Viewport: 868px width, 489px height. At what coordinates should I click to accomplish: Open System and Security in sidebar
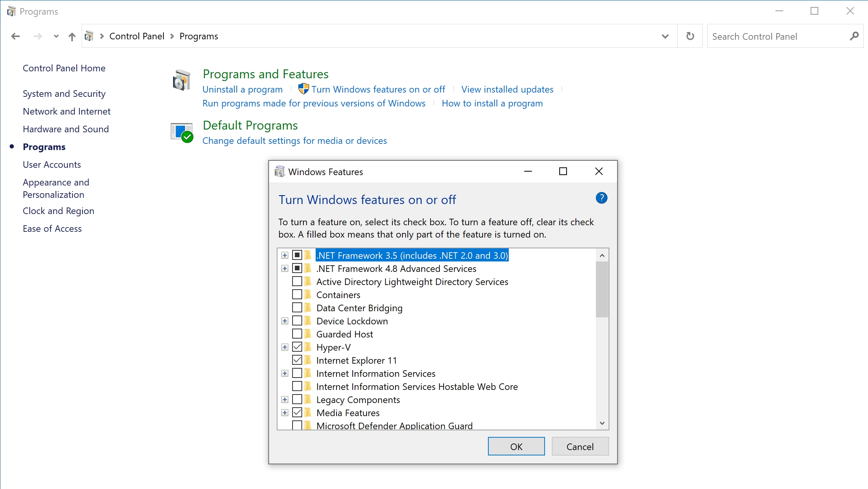point(64,94)
